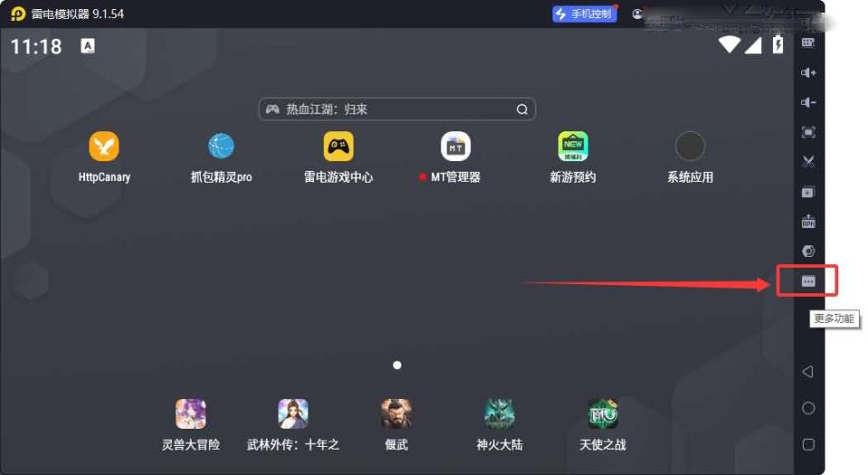Open the 更多功能 (more functions) sidebar button
Image resolution: width=868 pixels, height=475 pixels.
click(x=808, y=281)
